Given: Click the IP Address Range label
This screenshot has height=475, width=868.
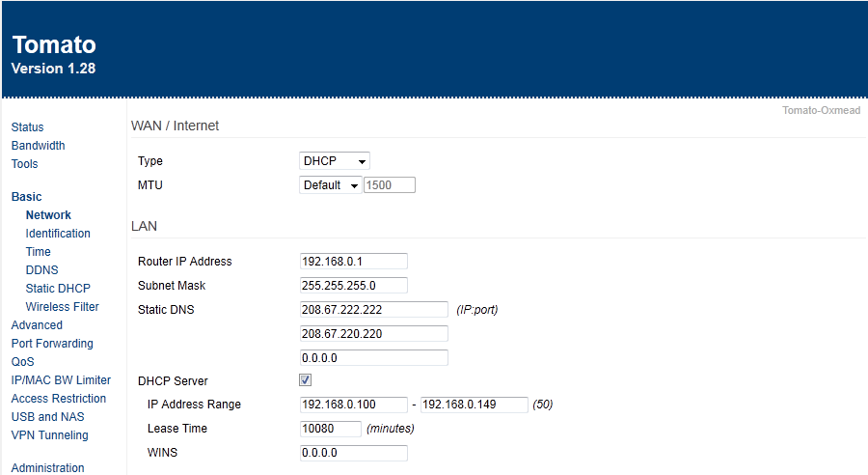Looking at the screenshot, I should pos(194,405).
